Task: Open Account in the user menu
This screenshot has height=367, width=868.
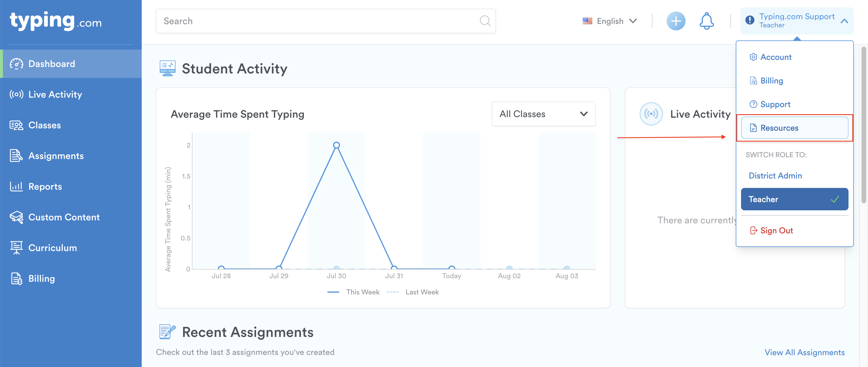Action: (775, 57)
